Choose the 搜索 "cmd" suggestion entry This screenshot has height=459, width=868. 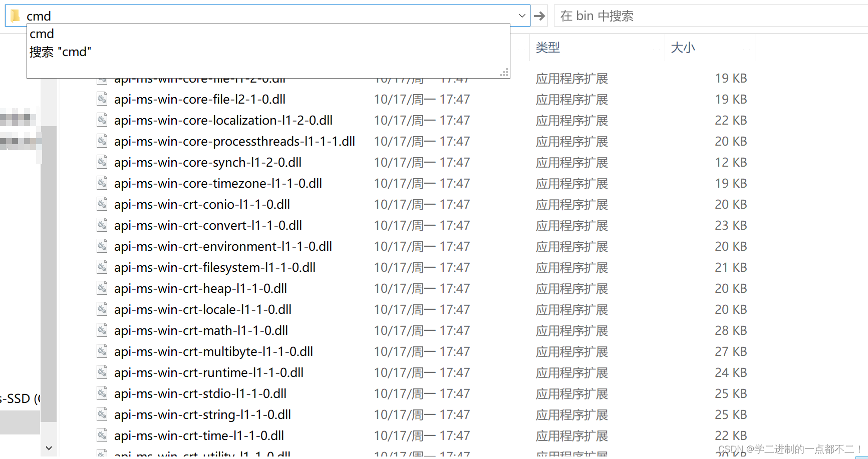point(61,52)
